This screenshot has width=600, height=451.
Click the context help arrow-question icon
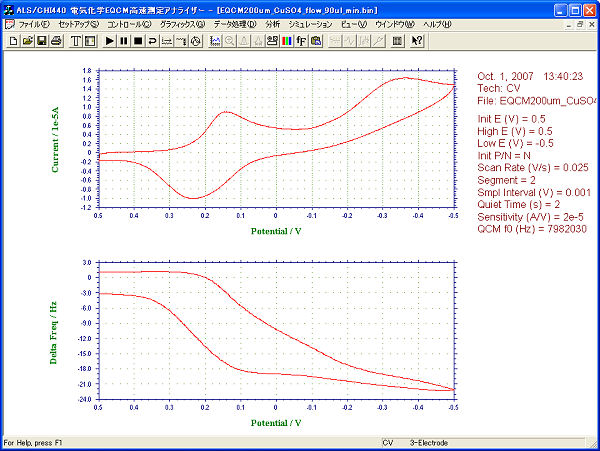click(417, 41)
